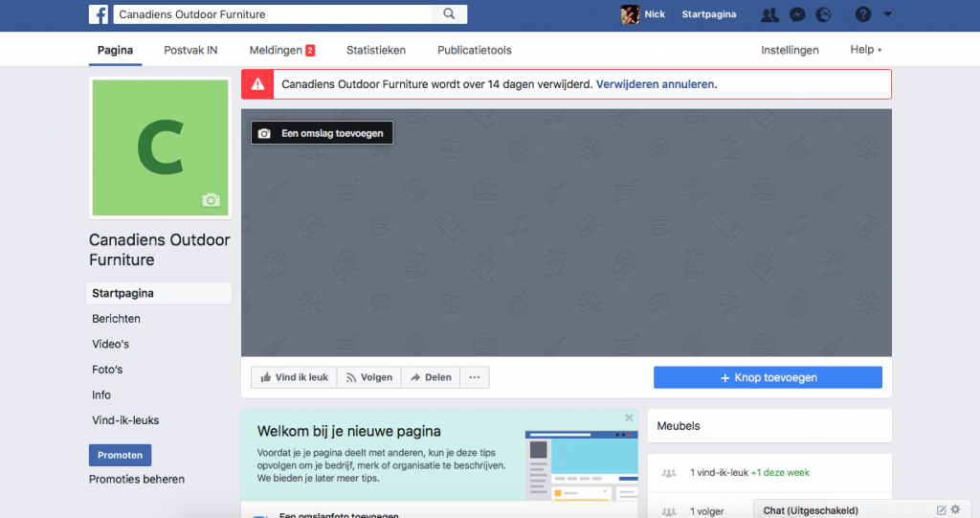980x518 pixels.
Task: Open Messenger messages icon
Action: [797, 14]
